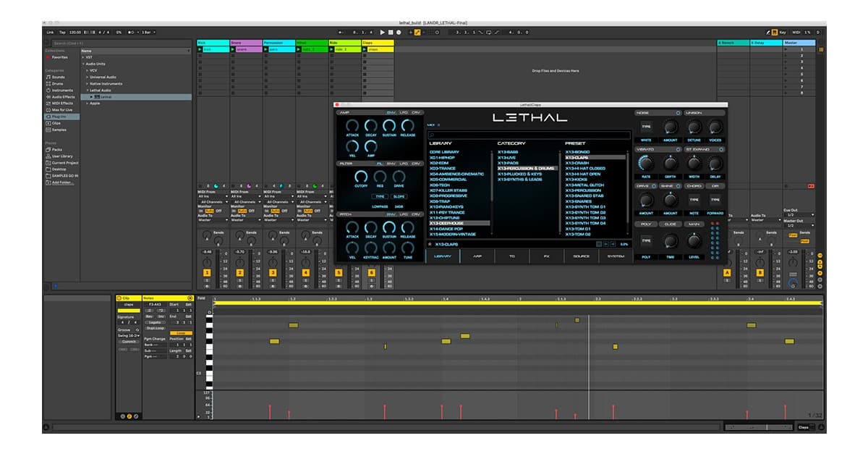Open the FX tab in Lethal
Viewport: 868px width, 454px height.
tap(547, 256)
